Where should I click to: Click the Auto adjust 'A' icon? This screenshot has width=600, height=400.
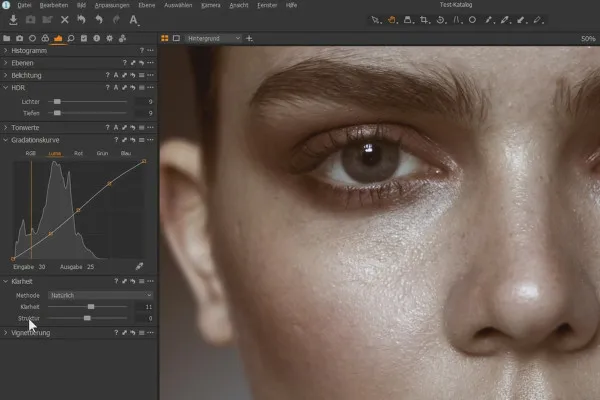pos(134,20)
